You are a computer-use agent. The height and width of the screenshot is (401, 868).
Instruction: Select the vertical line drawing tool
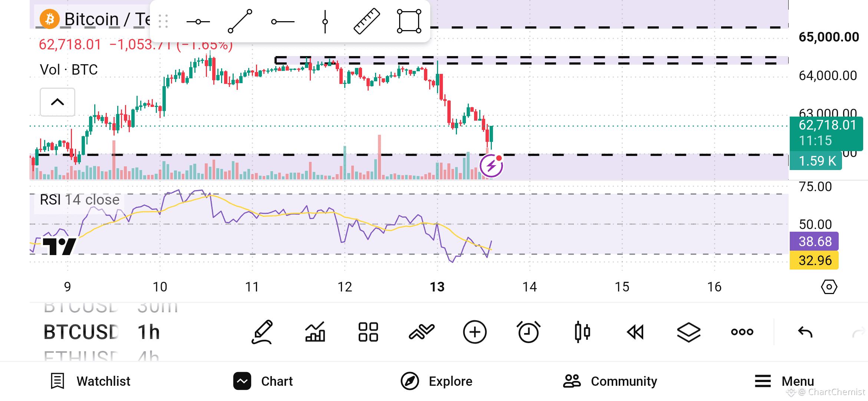[x=325, y=22]
